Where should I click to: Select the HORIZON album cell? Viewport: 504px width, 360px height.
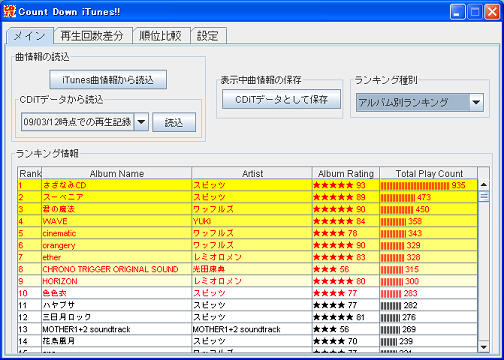tap(117, 281)
